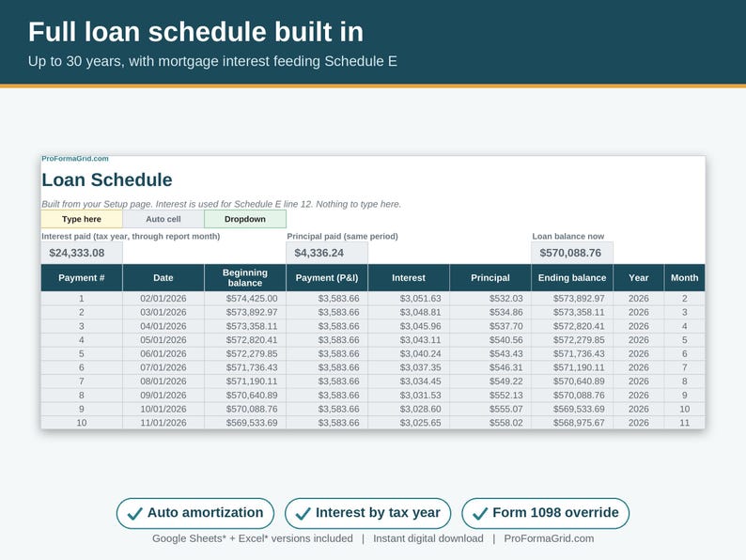The height and width of the screenshot is (560, 746).
Task: Click the Form 1098 override checkmark icon
Action: (x=480, y=513)
